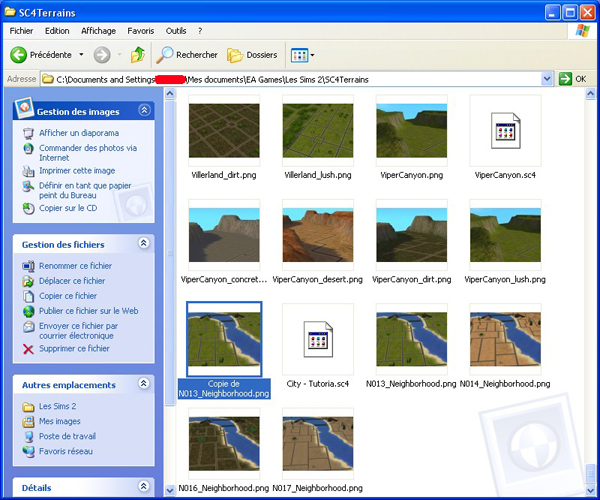Select the ViperCanyon.sc4 file icon
The width and height of the screenshot is (600, 500).
tap(505, 130)
